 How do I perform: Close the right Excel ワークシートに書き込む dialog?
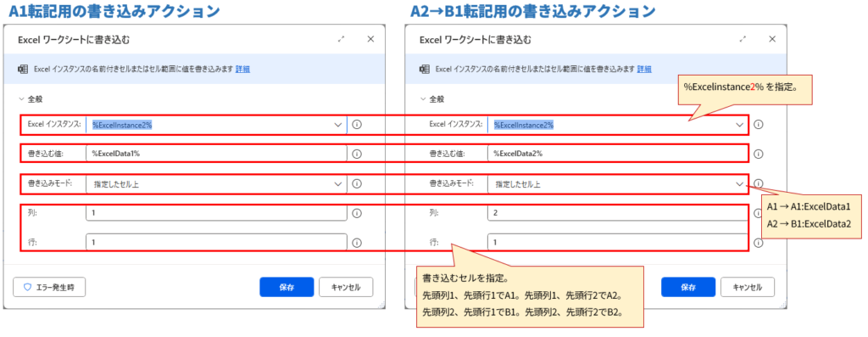pyautogui.click(x=772, y=39)
